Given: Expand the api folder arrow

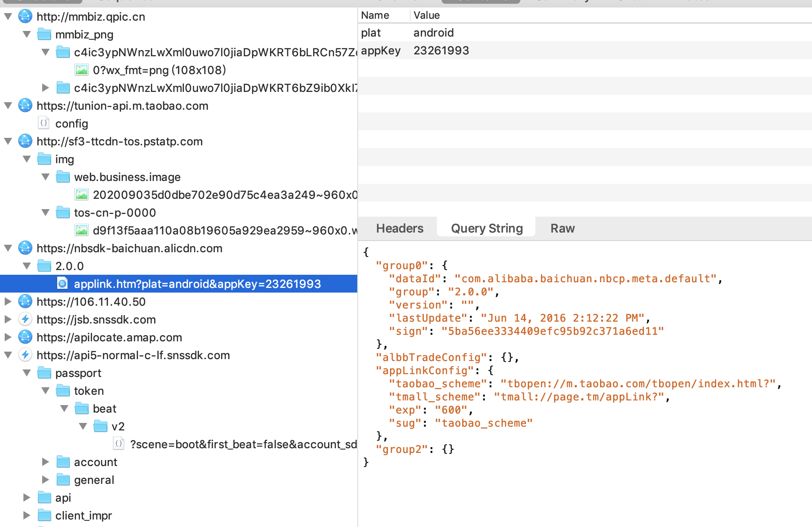Looking at the screenshot, I should (27, 497).
